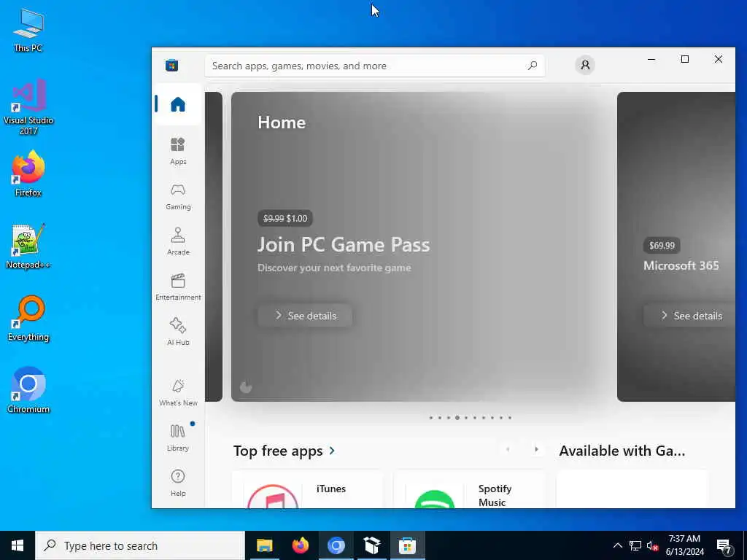Select the Notepad++ desktop shortcut
The width and height of the screenshot is (747, 560).
point(28,246)
